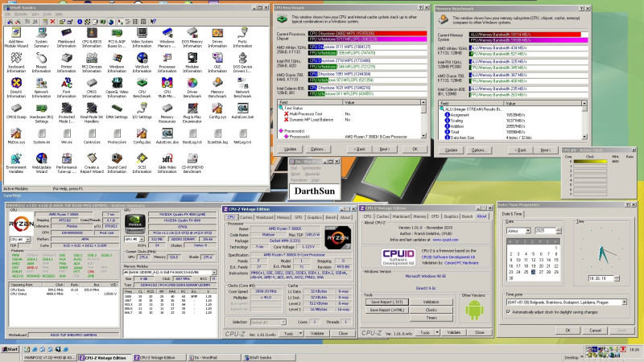Click the Windows Start button
Viewport: 644px width, 362px height.
pos(10,349)
